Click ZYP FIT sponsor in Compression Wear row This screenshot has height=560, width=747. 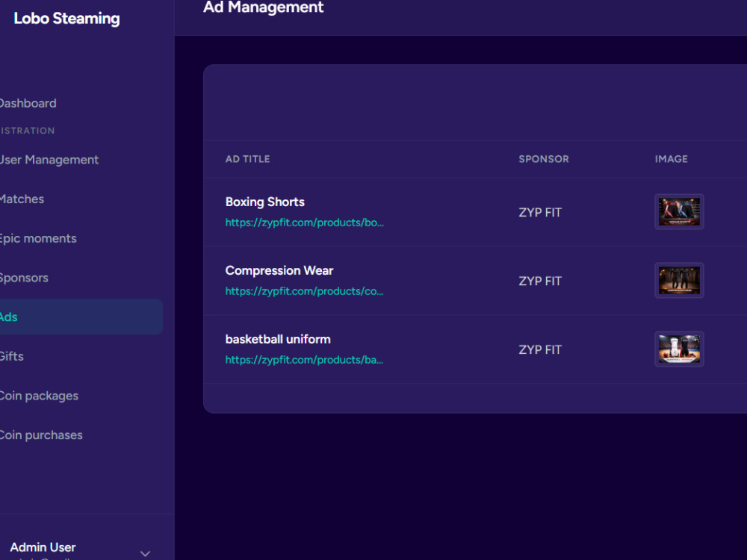click(540, 281)
